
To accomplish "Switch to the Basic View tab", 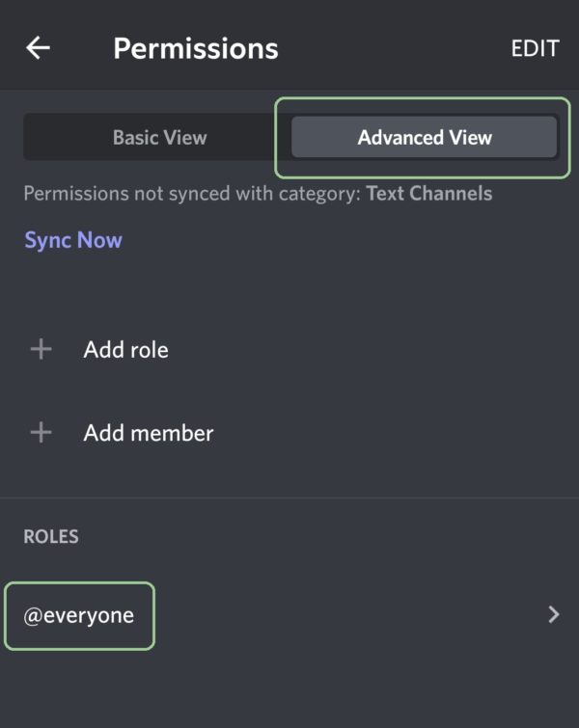I will (x=159, y=138).
